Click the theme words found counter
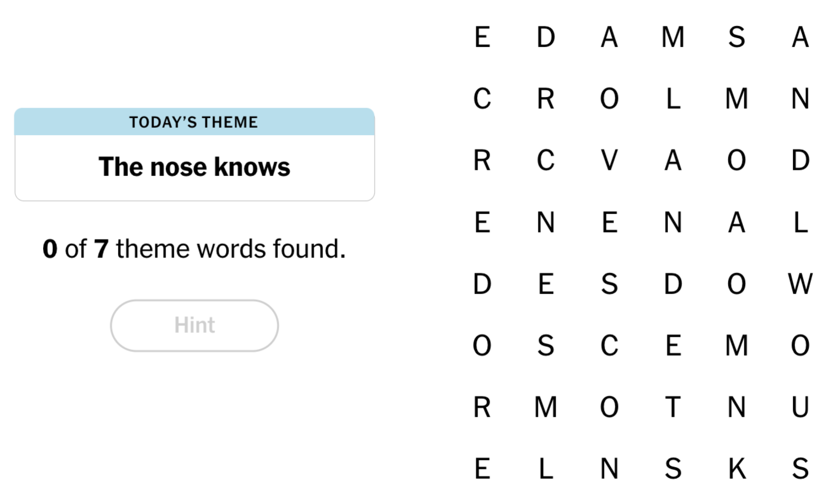The width and height of the screenshot is (837, 504). pyautogui.click(x=194, y=249)
